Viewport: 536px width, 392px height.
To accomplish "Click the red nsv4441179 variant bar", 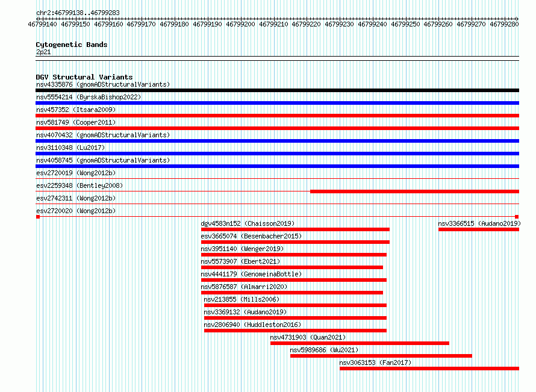I will (294, 280).
